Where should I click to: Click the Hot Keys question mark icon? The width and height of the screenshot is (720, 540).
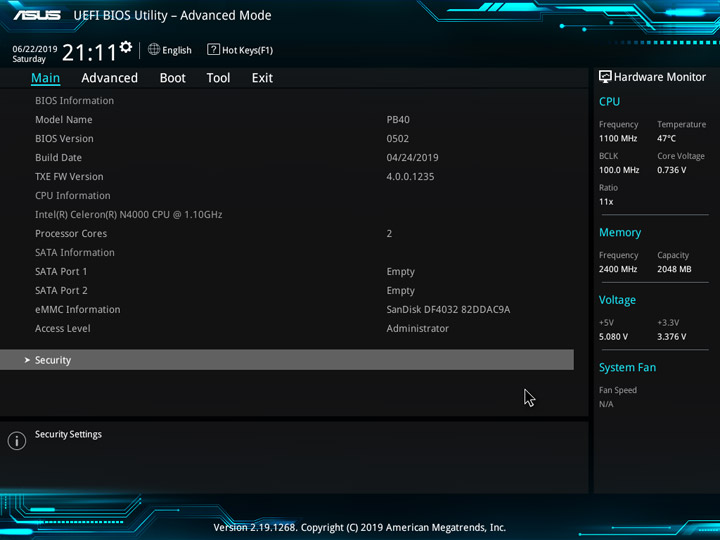(x=213, y=49)
